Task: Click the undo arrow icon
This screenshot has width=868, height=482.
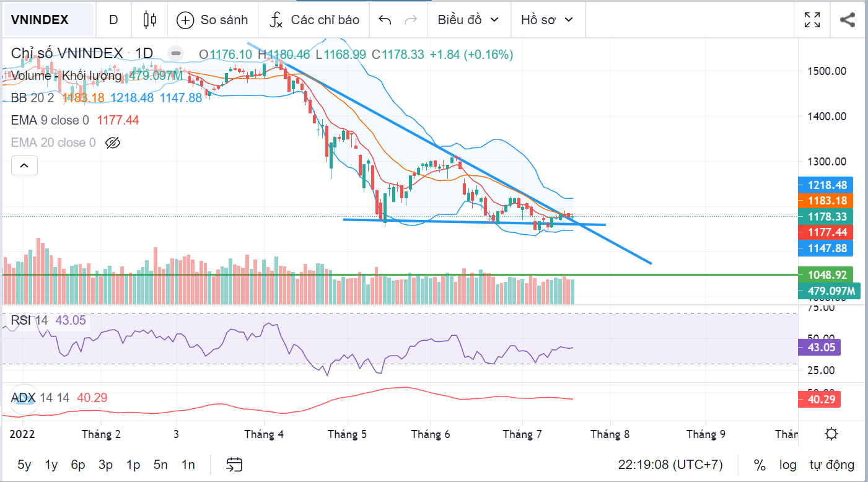Action: (385, 20)
